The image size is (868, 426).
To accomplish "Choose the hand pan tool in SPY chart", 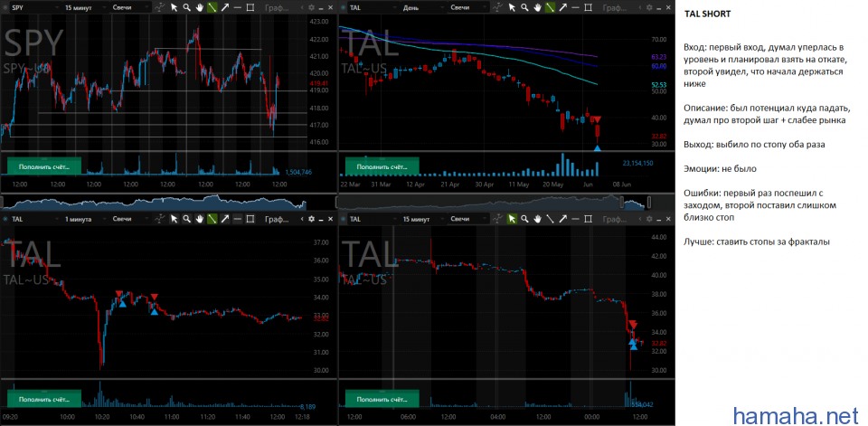I will [x=199, y=7].
